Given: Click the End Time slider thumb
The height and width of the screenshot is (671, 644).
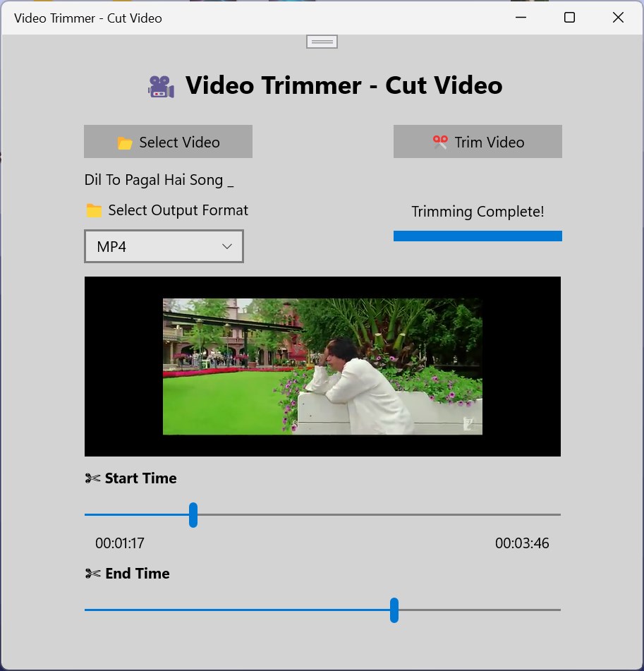Looking at the screenshot, I should [x=394, y=610].
